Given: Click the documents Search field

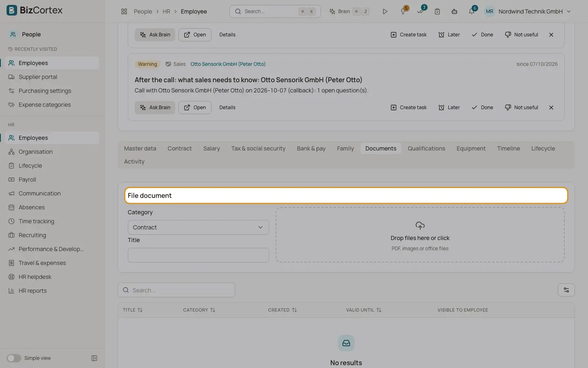Looking at the screenshot, I should tap(176, 290).
